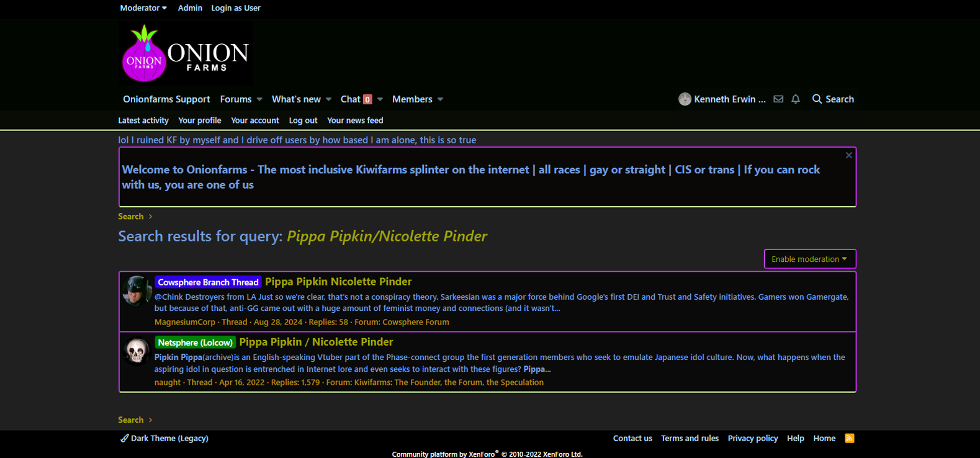Screen dimensions: 980x458
Task: Select the text 'Apr 16, 2022'
Action: point(241,382)
